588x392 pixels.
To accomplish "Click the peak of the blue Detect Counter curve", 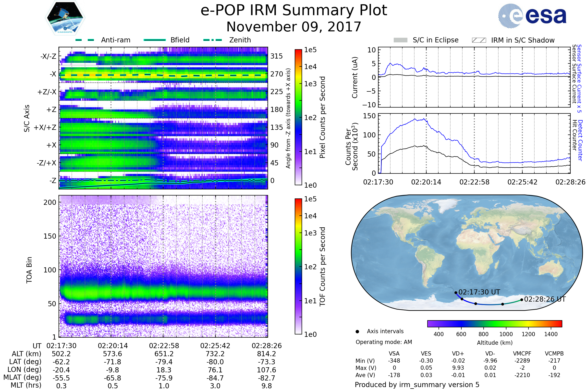I will 424,119.
